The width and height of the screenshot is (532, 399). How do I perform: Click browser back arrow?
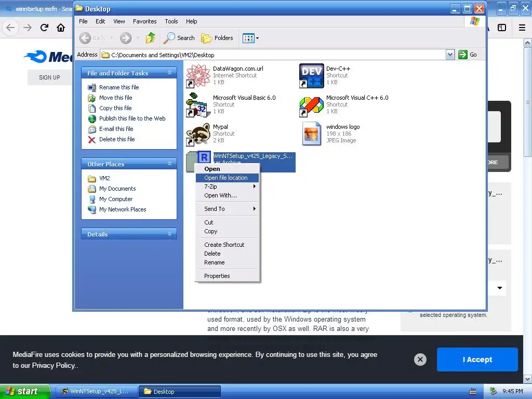click(x=10, y=28)
